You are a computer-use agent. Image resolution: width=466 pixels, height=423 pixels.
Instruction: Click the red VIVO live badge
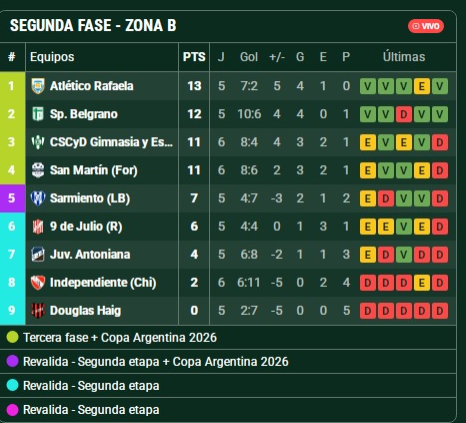pos(426,26)
